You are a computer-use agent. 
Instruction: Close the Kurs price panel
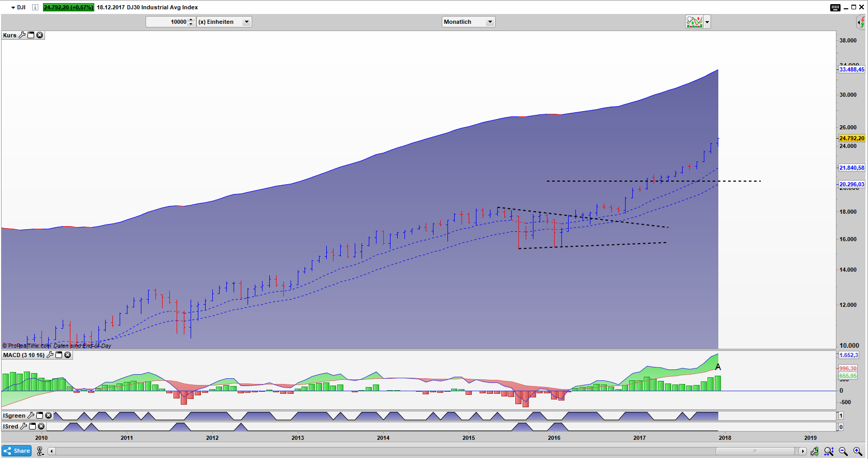point(39,35)
